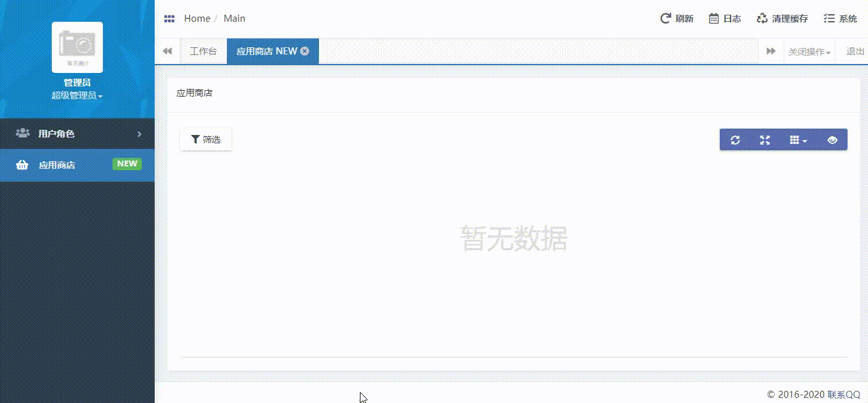This screenshot has height=403, width=868.
Task: Toggle fullscreen view of the table
Action: click(764, 140)
